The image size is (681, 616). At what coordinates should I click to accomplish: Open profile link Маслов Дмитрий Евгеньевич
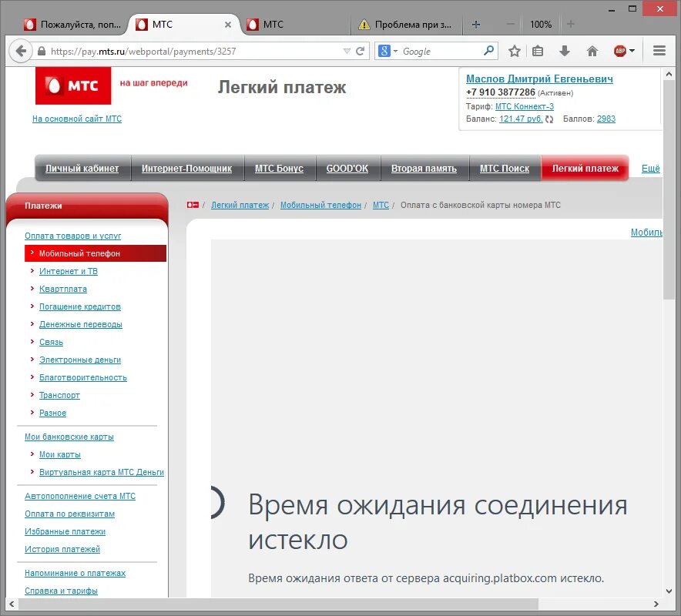539,79
